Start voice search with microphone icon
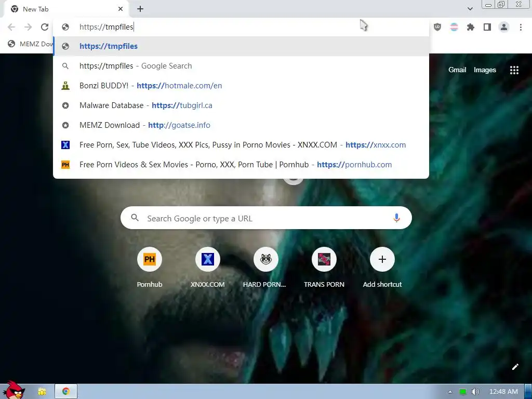This screenshot has height=399, width=532. coord(396,218)
